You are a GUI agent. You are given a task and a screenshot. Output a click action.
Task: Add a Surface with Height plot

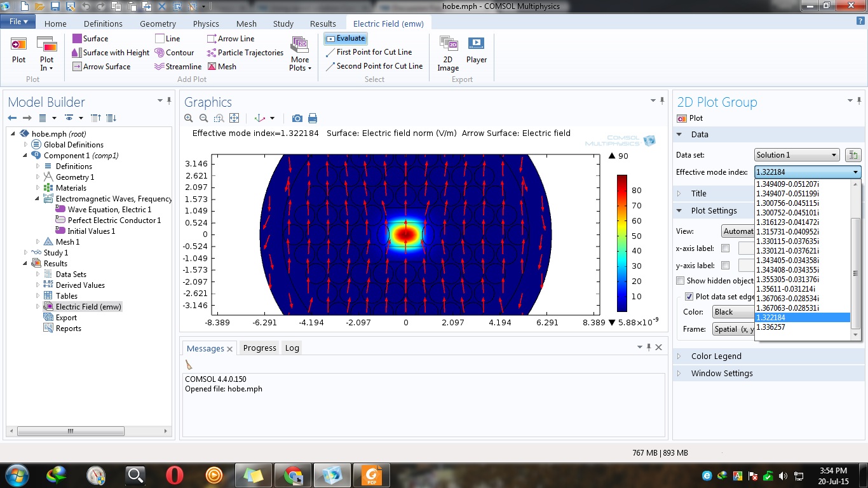(111, 53)
